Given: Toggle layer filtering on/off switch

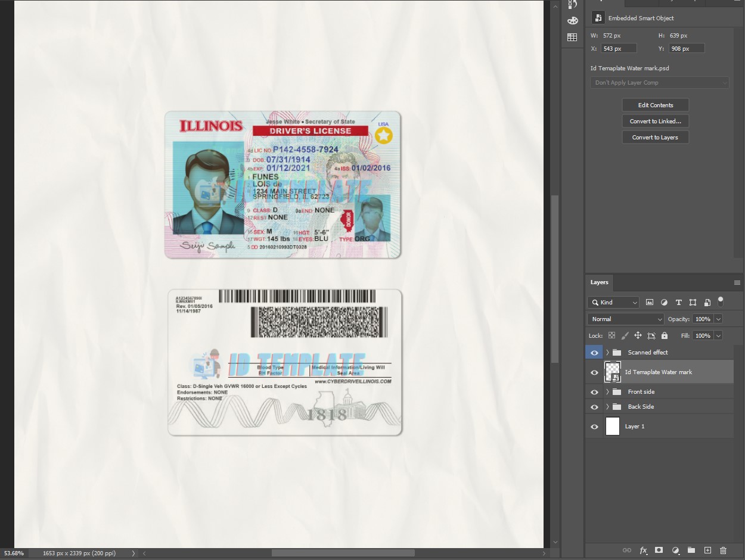Looking at the screenshot, I should tap(721, 301).
